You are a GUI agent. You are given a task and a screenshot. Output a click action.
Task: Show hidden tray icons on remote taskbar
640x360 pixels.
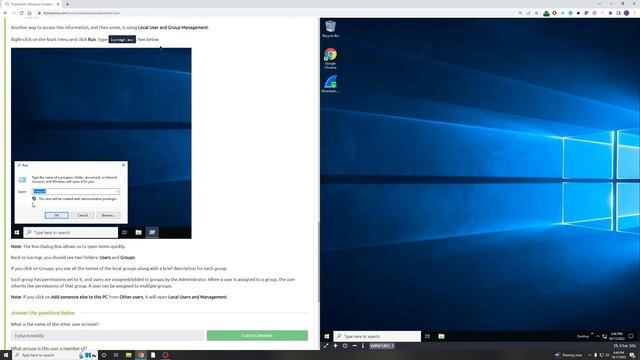pos(598,336)
